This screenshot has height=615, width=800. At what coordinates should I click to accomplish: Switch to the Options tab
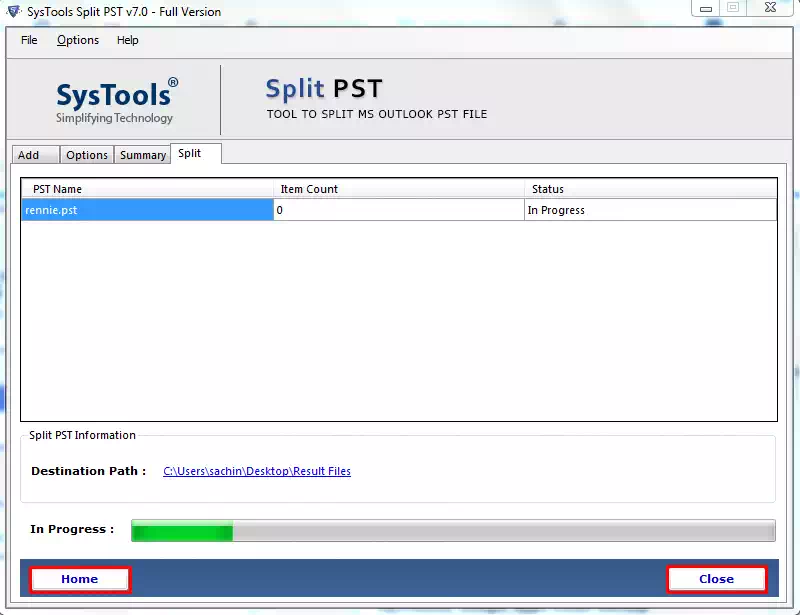point(87,155)
